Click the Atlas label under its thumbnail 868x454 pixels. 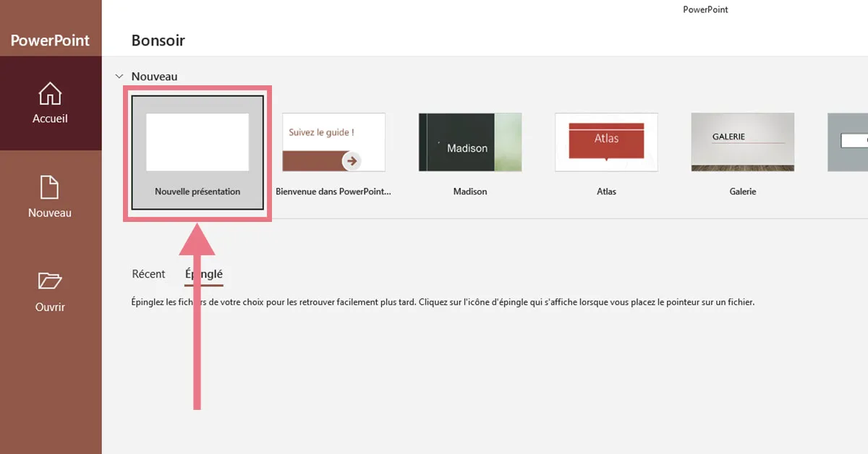606,192
